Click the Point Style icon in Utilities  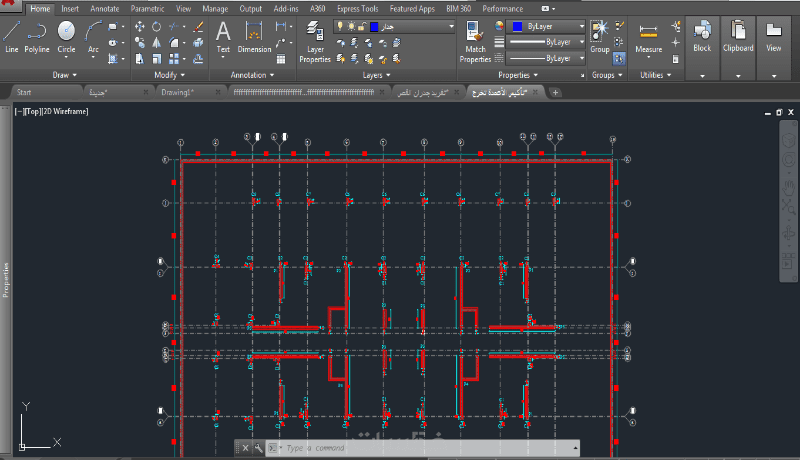[676, 42]
